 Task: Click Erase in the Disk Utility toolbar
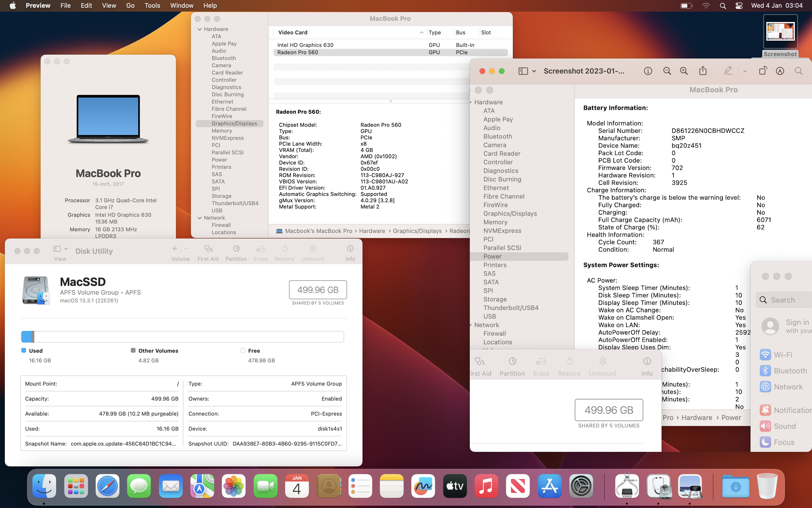coord(261,253)
